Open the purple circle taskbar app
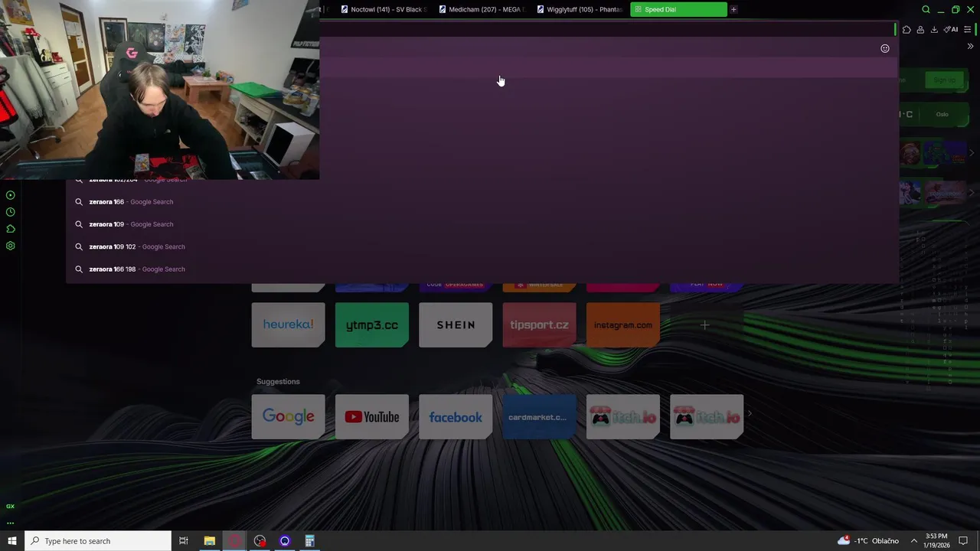Screen dimensions: 980x551 point(285,541)
